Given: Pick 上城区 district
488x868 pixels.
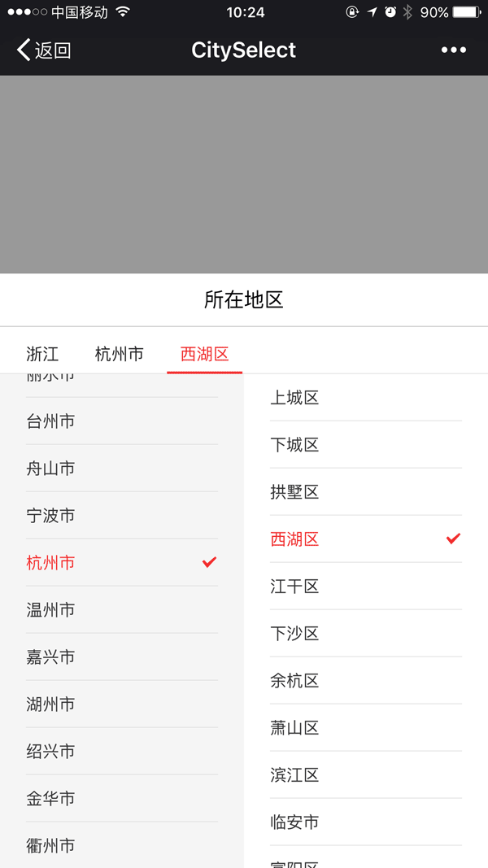Looking at the screenshot, I should 366,398.
